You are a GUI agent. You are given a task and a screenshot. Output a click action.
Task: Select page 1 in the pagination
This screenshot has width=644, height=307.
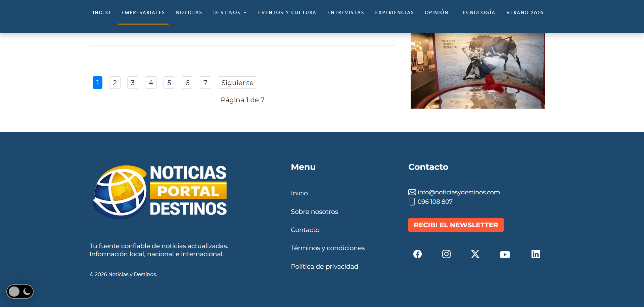coord(97,82)
